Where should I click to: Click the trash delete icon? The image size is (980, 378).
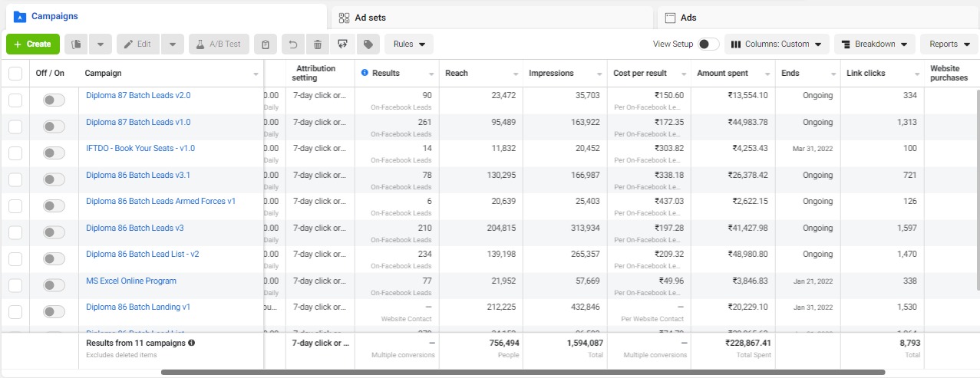click(x=318, y=44)
